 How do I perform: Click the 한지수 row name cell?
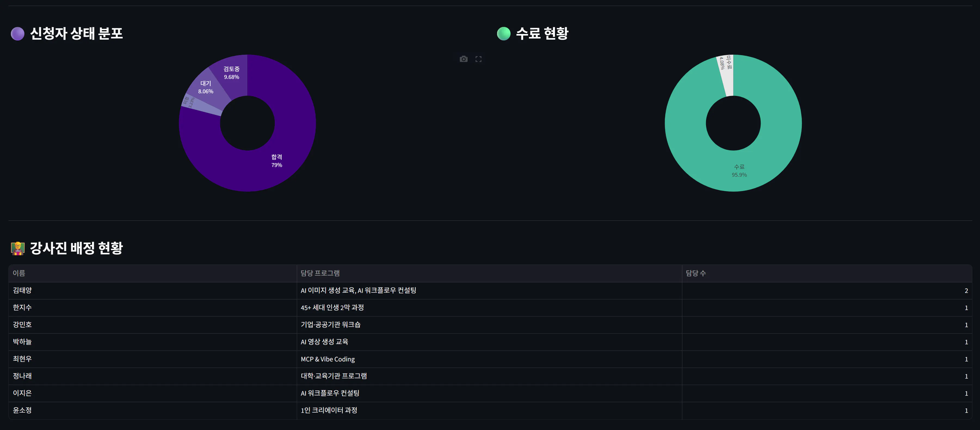pyautogui.click(x=22, y=308)
